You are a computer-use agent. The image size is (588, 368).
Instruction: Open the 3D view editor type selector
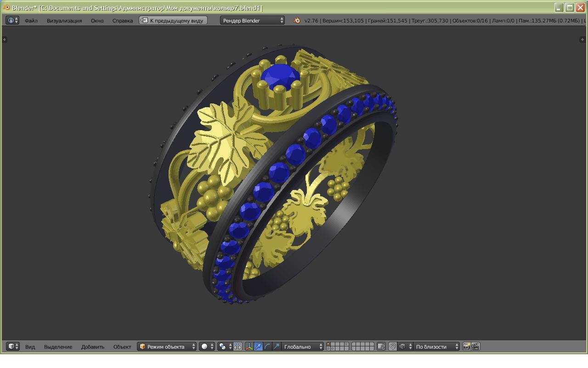(12, 346)
